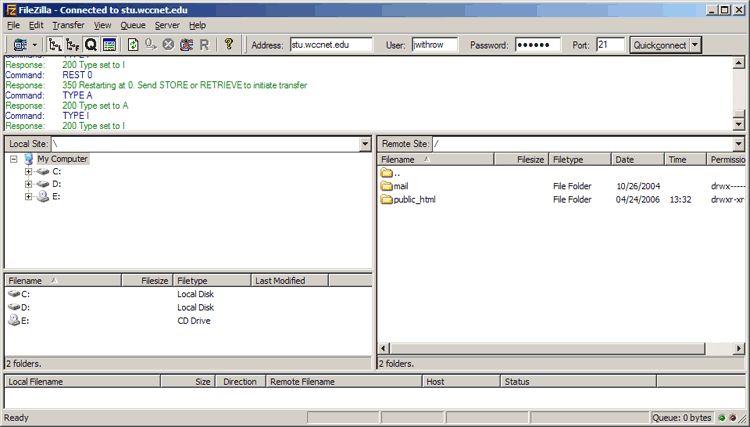Screen dimensions: 750x427
Task: Toggle message log display icon
Action: tap(109, 45)
